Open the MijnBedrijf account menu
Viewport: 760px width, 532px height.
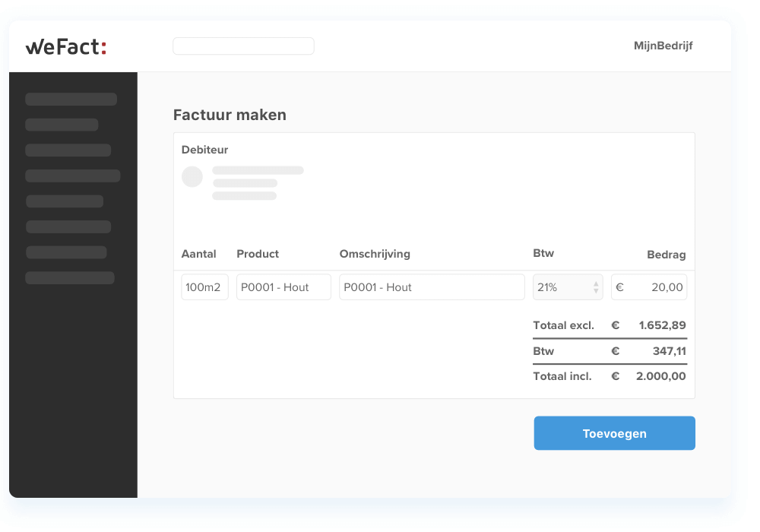[663, 46]
